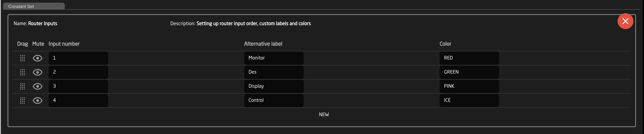Open the RED color field
This screenshot has width=644, height=134.
tap(469, 58)
